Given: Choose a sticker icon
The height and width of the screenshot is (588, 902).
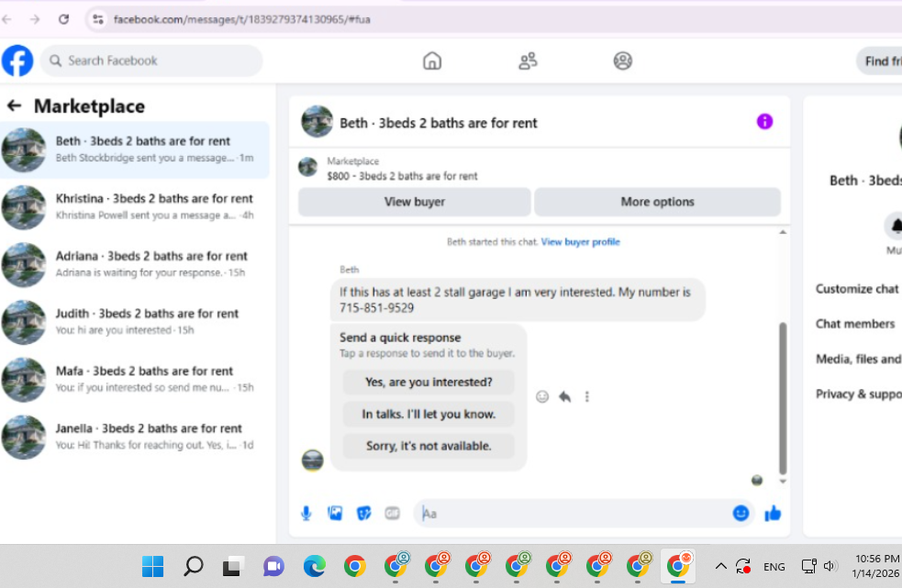Looking at the screenshot, I should [x=363, y=513].
